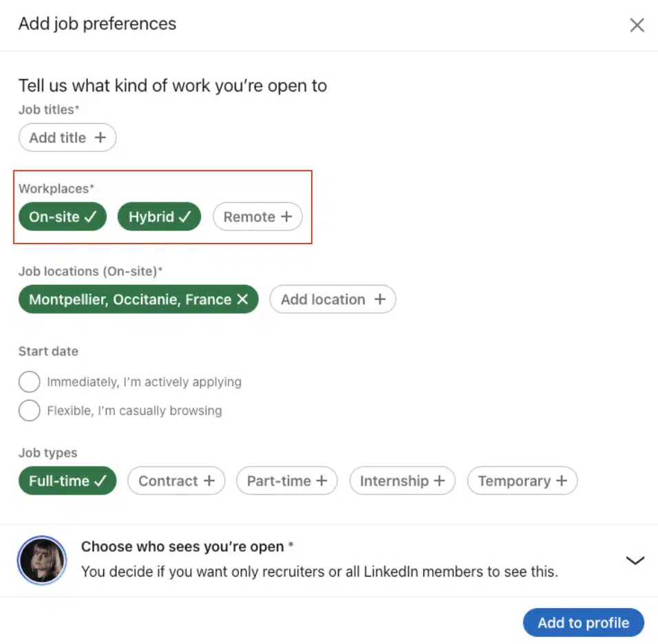Close the Add job preferences dialog
This screenshot has width=658, height=644.
click(637, 25)
